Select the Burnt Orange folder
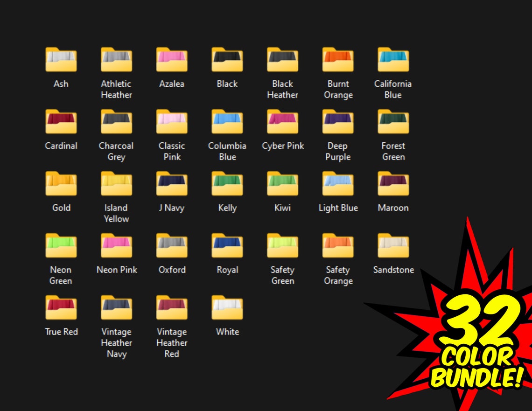The height and width of the screenshot is (411, 532). coord(338,60)
